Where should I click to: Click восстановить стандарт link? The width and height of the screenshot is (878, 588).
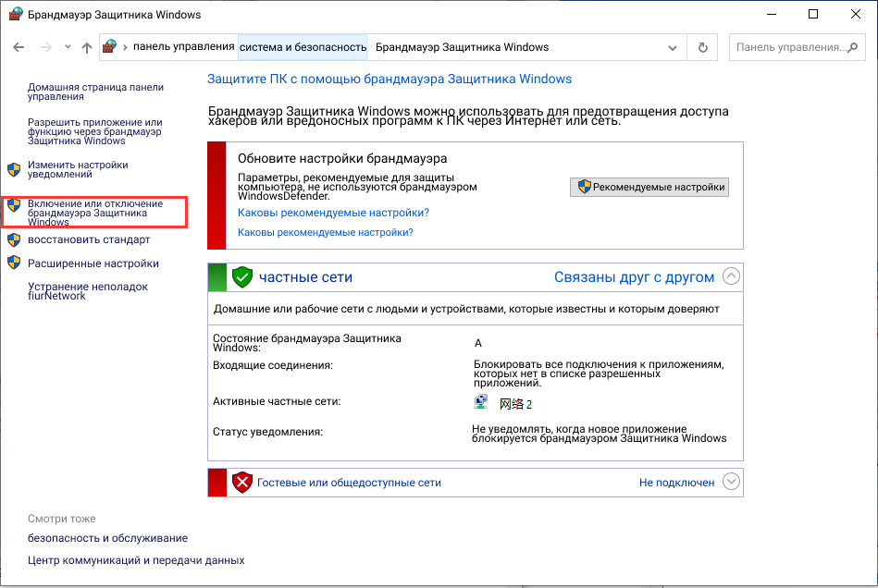pos(88,239)
